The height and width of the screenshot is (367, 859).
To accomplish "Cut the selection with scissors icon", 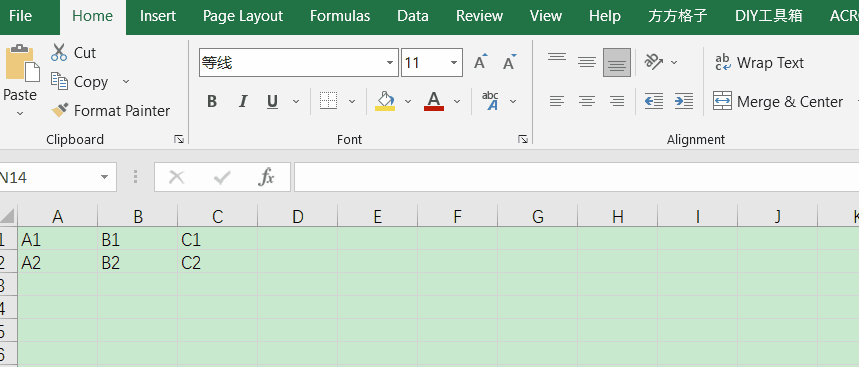I will click(x=59, y=53).
